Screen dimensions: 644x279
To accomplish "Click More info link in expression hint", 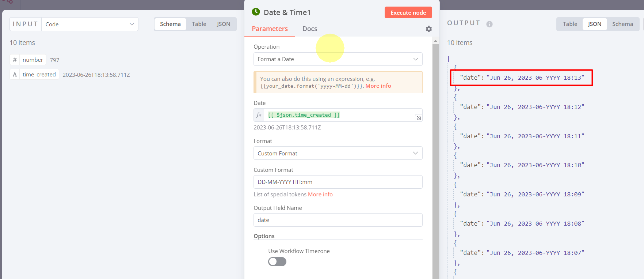I will pyautogui.click(x=378, y=86).
